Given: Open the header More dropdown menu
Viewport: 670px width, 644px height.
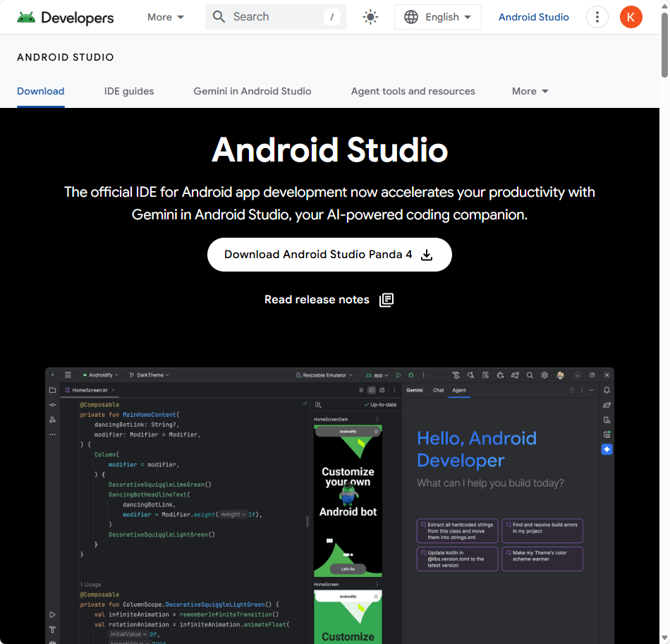Looking at the screenshot, I should [x=165, y=17].
